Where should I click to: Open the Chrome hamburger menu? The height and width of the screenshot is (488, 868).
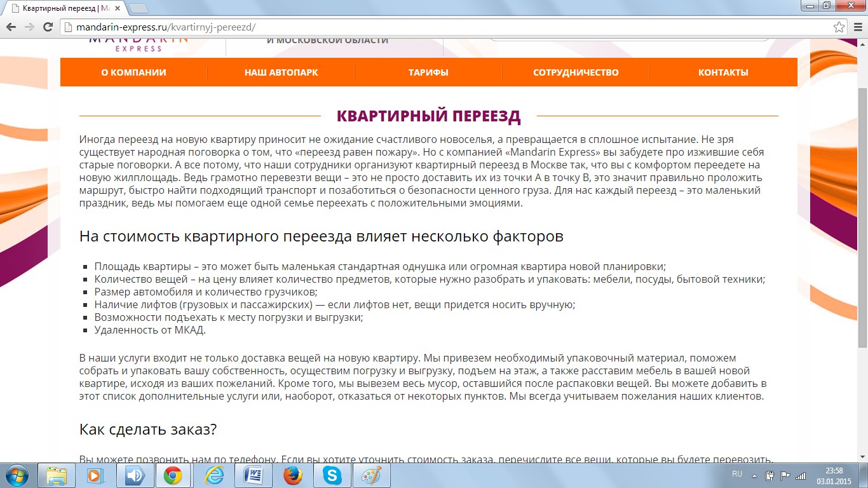[x=857, y=27]
